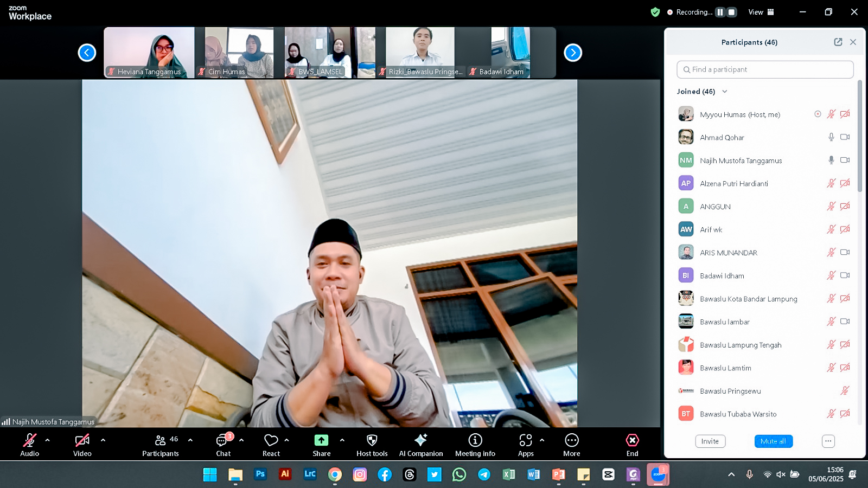868x488 pixels.
Task: Open Audio options arrow
Action: point(48,440)
